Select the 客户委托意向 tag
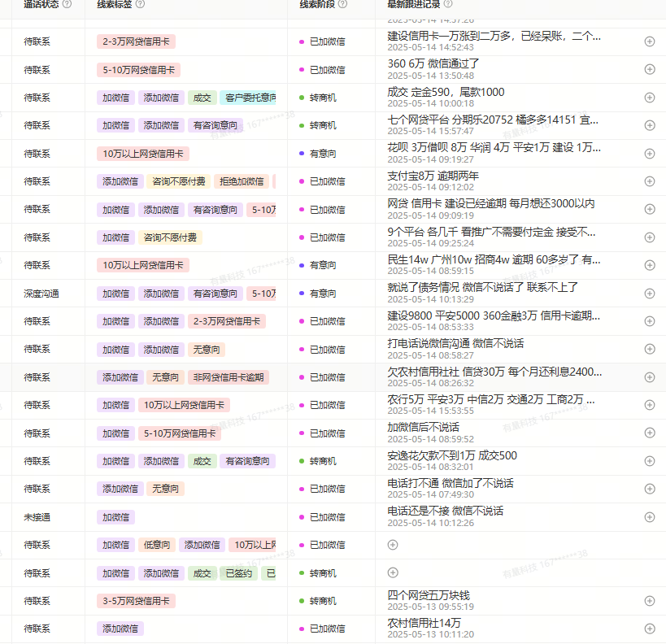 pyautogui.click(x=248, y=98)
